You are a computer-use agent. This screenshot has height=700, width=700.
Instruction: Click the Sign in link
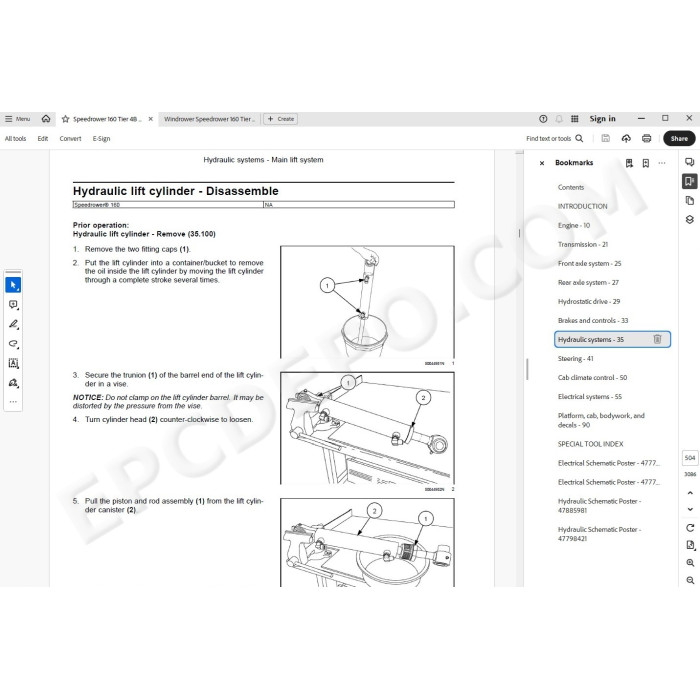[x=602, y=119]
